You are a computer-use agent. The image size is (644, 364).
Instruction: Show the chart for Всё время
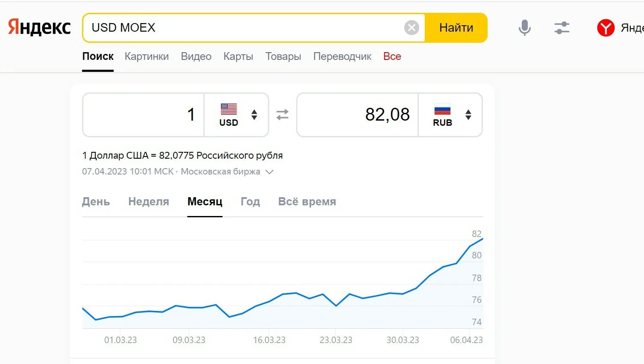coord(307,201)
